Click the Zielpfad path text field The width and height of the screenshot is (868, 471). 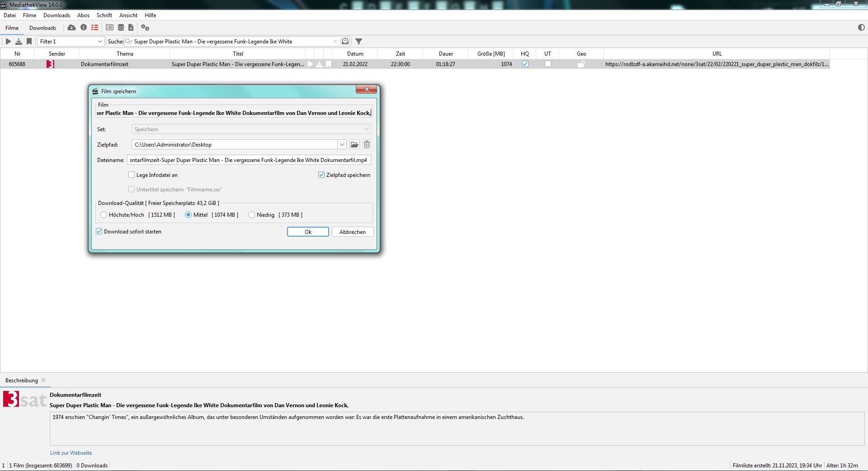235,145
